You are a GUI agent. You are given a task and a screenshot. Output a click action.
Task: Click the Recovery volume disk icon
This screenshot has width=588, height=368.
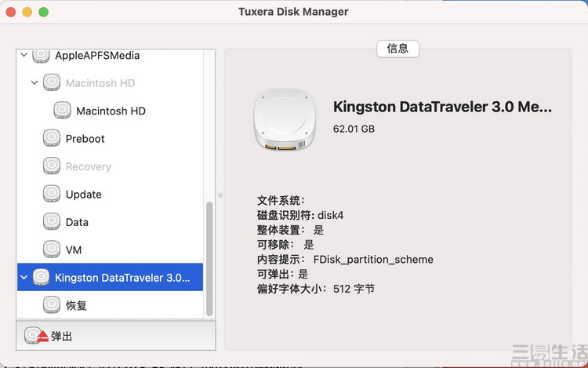pyautogui.click(x=52, y=166)
